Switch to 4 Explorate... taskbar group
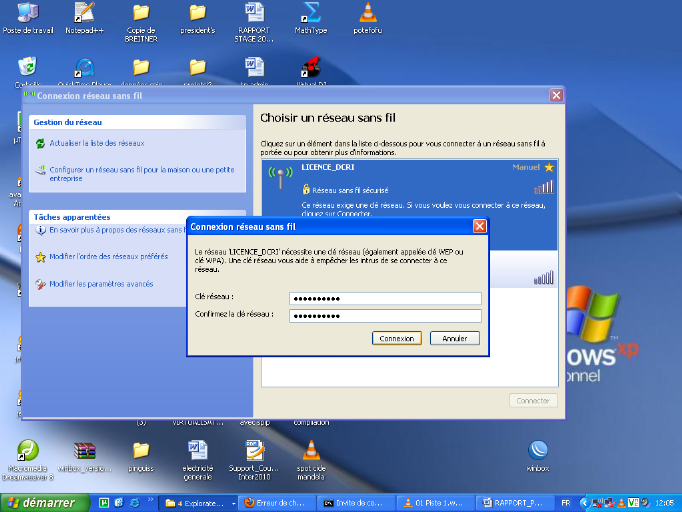The width and height of the screenshot is (682, 512). [x=196, y=503]
